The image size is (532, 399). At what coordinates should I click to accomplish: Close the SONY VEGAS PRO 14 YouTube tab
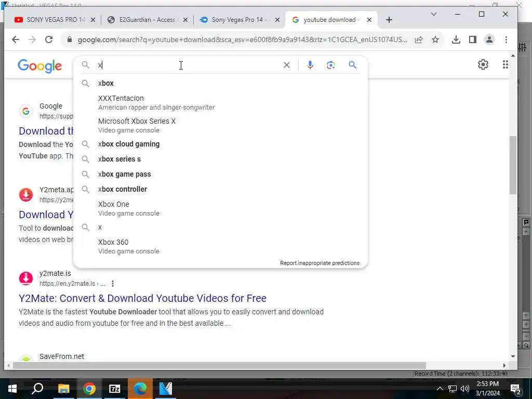coord(93,20)
